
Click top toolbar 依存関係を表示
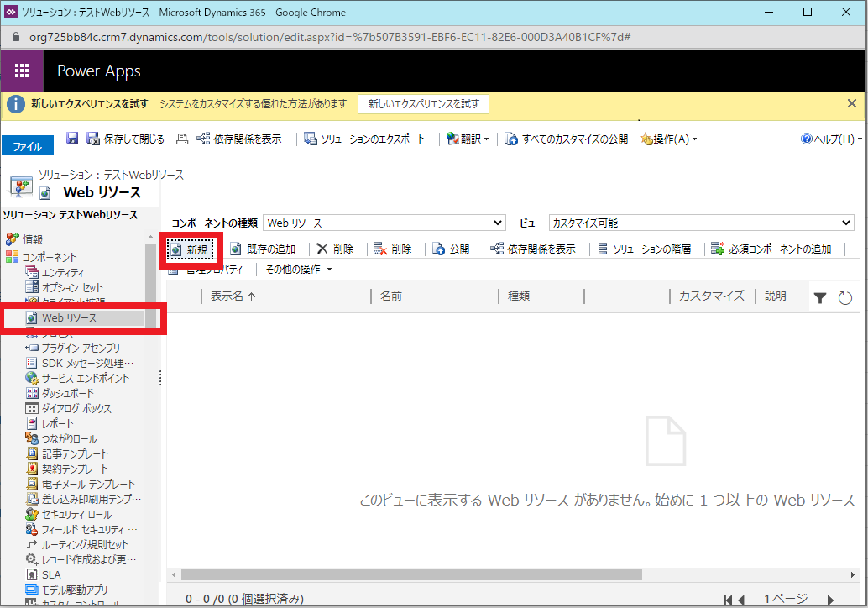[x=239, y=139]
